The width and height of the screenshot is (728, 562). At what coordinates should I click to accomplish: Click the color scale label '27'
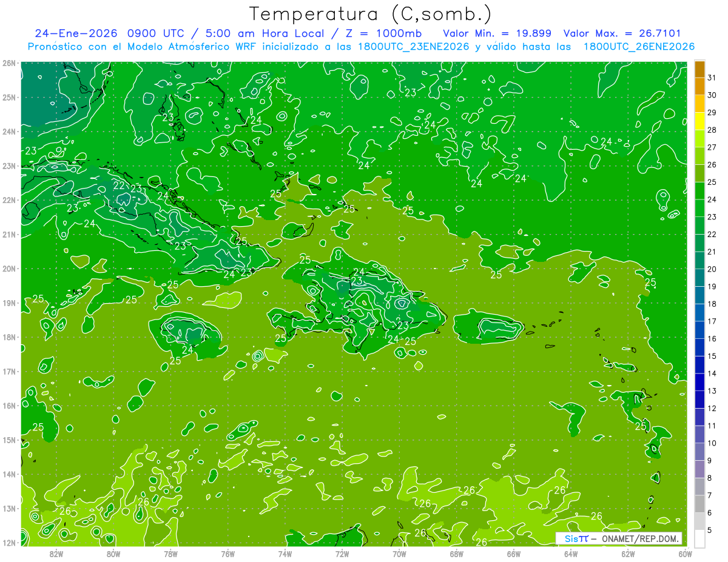712,147
